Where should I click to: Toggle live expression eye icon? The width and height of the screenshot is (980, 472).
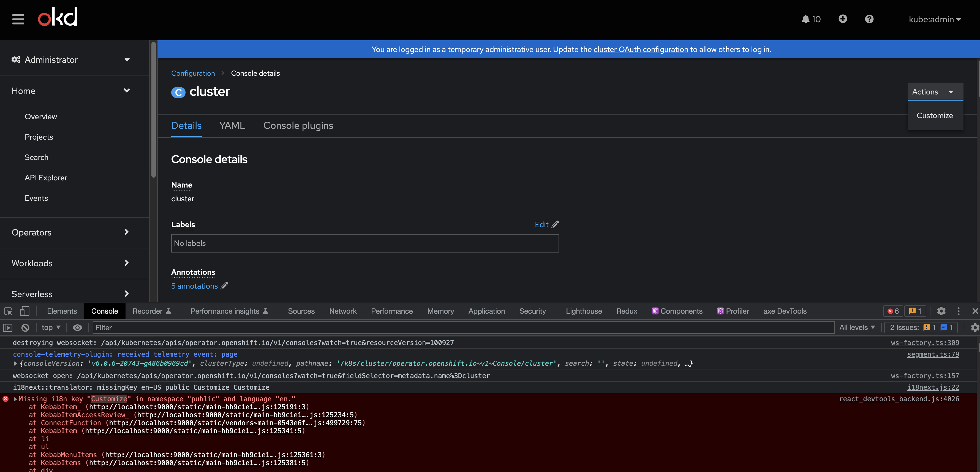(77, 327)
